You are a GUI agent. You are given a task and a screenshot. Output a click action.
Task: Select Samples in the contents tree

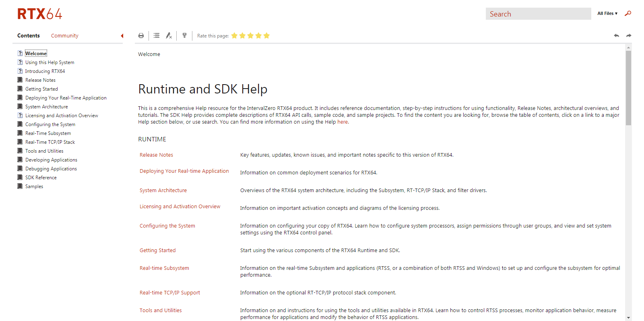click(x=34, y=186)
